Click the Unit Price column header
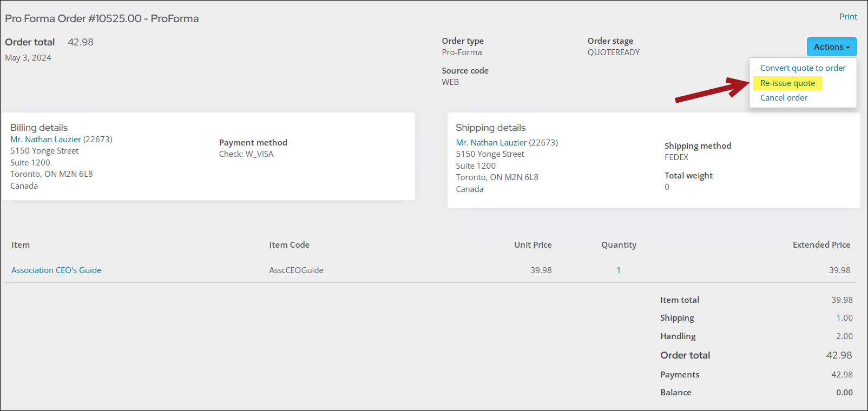Image resolution: width=868 pixels, height=411 pixels. 533,245
